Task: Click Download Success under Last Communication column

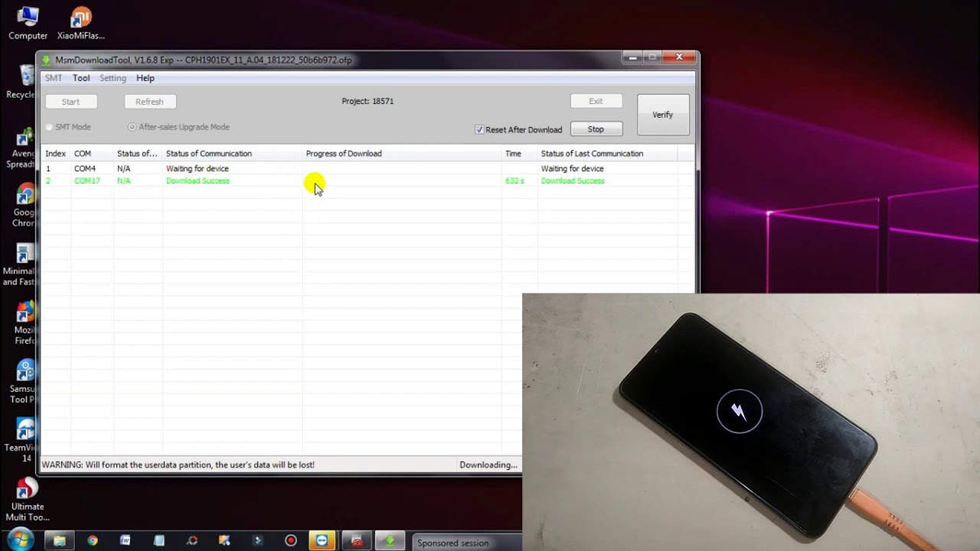Action: tap(573, 181)
